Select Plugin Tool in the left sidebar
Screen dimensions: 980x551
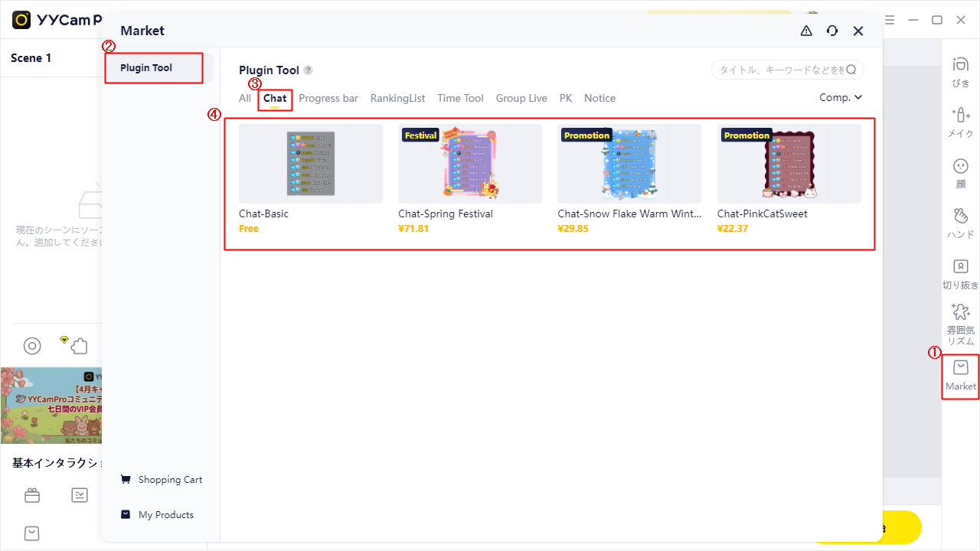pyautogui.click(x=154, y=68)
